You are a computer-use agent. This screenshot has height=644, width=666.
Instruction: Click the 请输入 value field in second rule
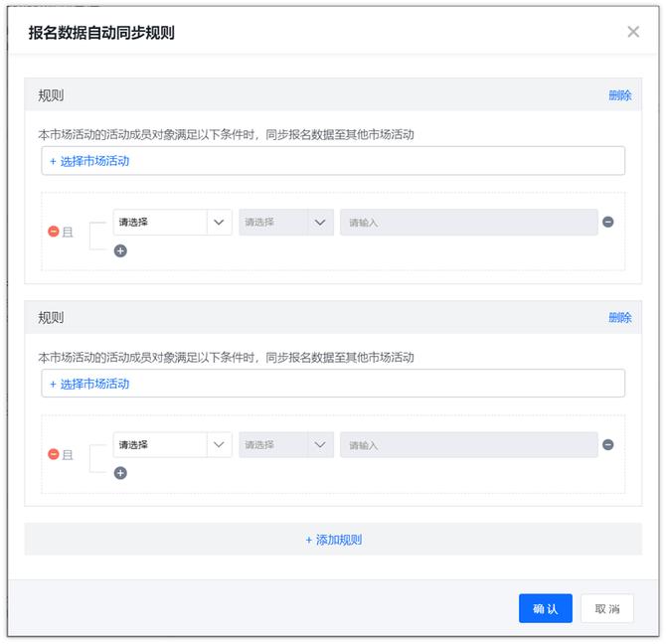[468, 445]
